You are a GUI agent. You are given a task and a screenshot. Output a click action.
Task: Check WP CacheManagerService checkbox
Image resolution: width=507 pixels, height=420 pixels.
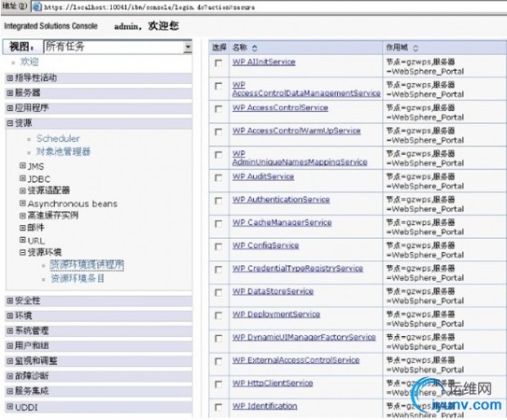pos(218,224)
